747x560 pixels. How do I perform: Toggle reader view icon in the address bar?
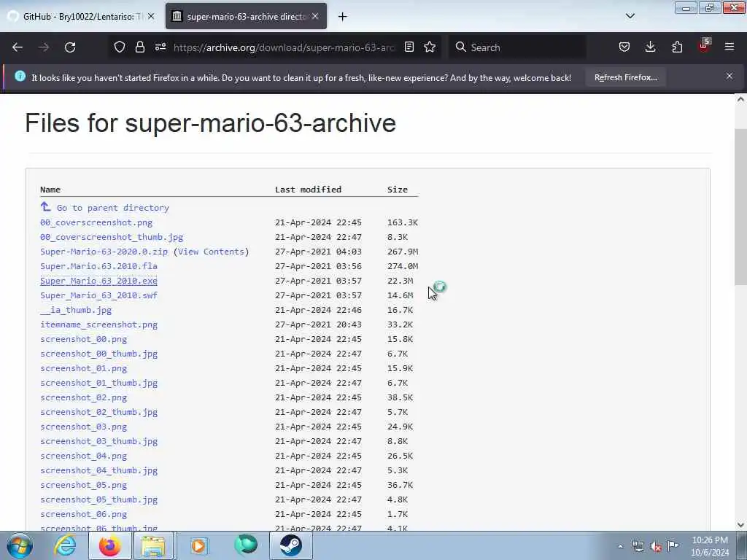pos(409,47)
